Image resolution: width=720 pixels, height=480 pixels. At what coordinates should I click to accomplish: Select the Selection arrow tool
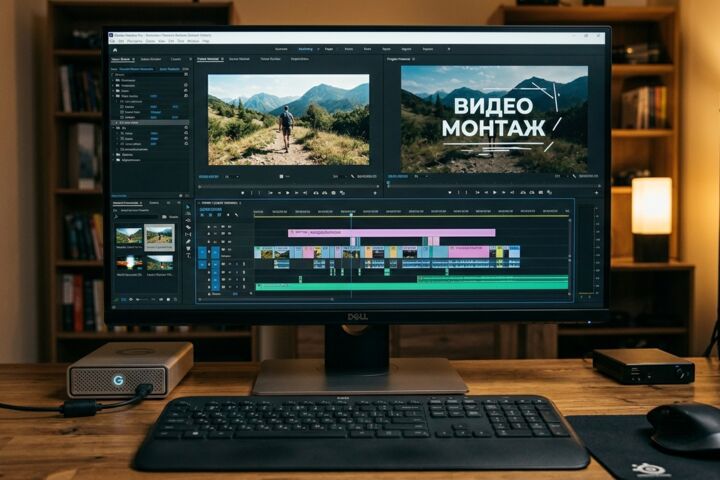click(x=188, y=207)
